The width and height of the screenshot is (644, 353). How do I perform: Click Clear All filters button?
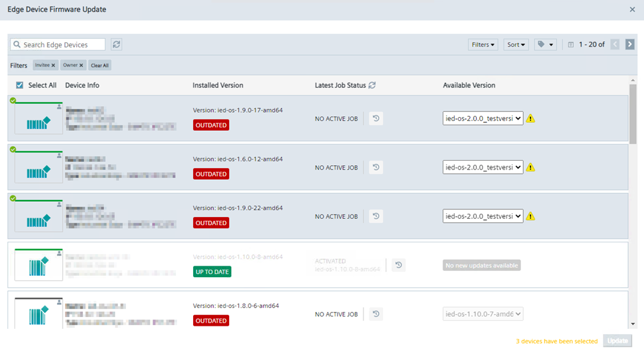coord(99,65)
